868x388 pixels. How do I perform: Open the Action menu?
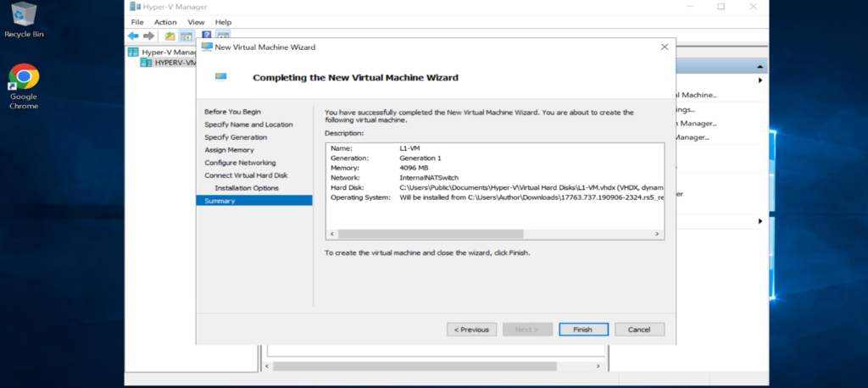(x=165, y=22)
